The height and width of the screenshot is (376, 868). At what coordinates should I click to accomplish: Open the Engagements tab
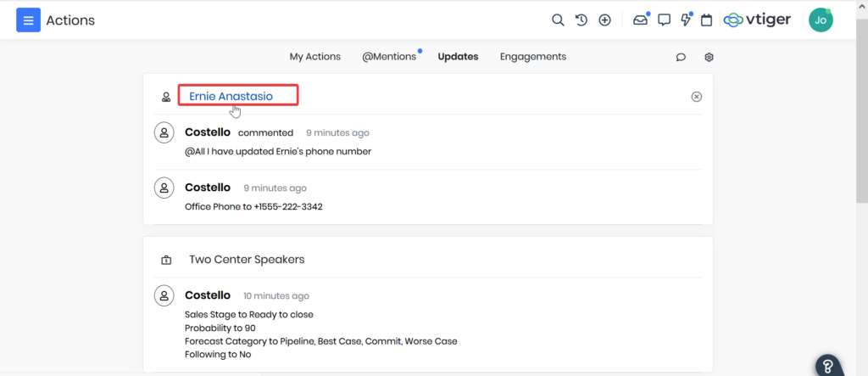(x=532, y=57)
